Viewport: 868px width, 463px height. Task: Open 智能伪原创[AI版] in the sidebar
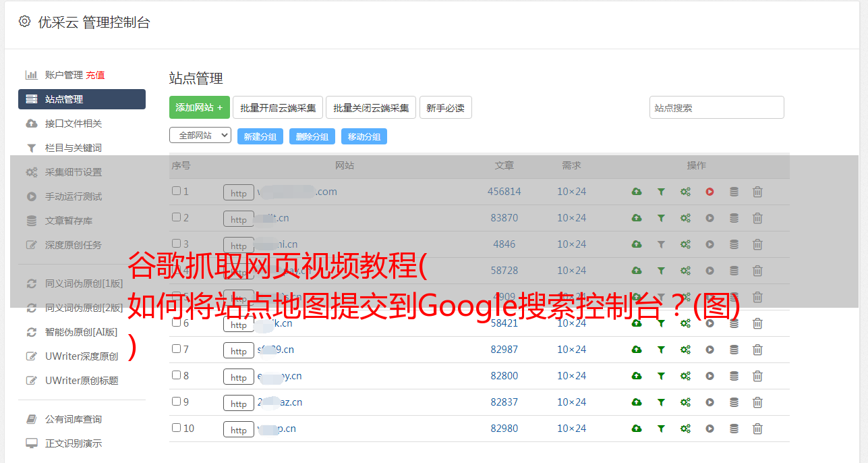tap(81, 332)
